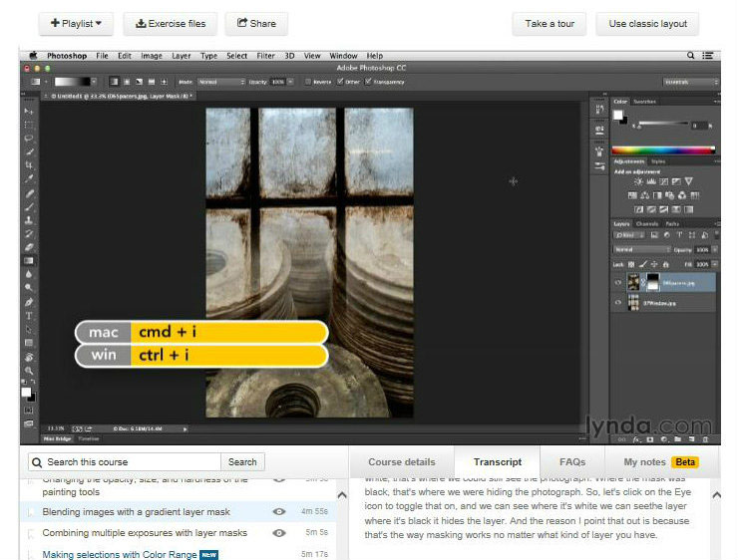Click the foreground color swatch in toolbar

tap(26, 393)
